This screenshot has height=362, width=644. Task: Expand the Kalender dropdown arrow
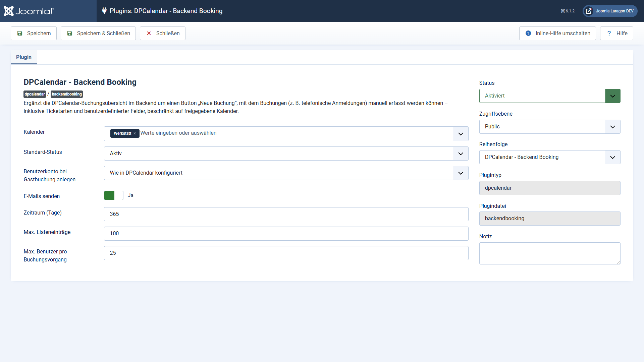coord(461,134)
